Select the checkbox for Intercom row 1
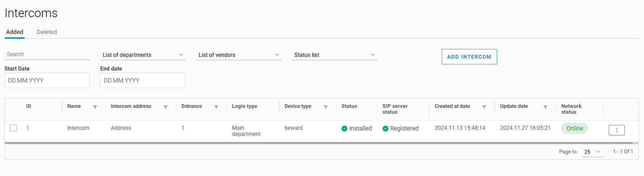This screenshot has width=644, height=176. click(13, 128)
